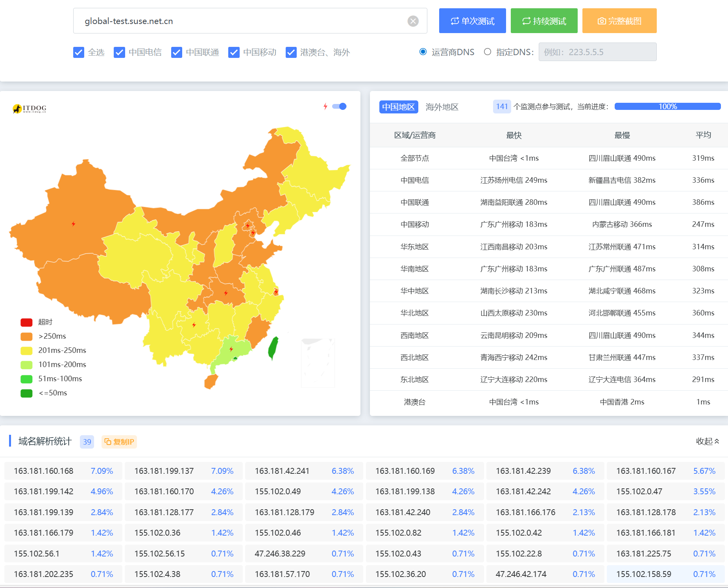This screenshot has height=588, width=728.
Task: Click the camera icon on 完整截图
Action: click(602, 21)
